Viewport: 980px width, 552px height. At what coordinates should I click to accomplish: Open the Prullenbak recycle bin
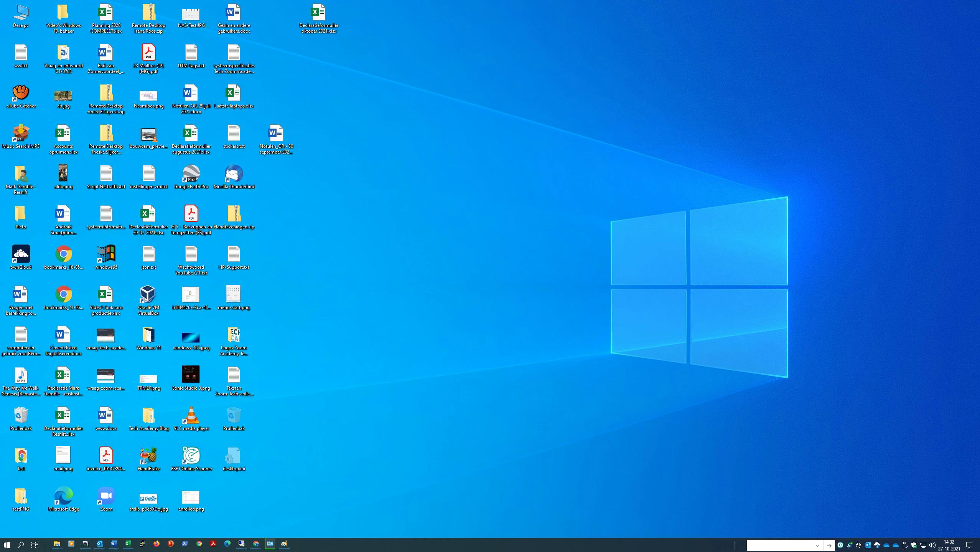tap(21, 415)
